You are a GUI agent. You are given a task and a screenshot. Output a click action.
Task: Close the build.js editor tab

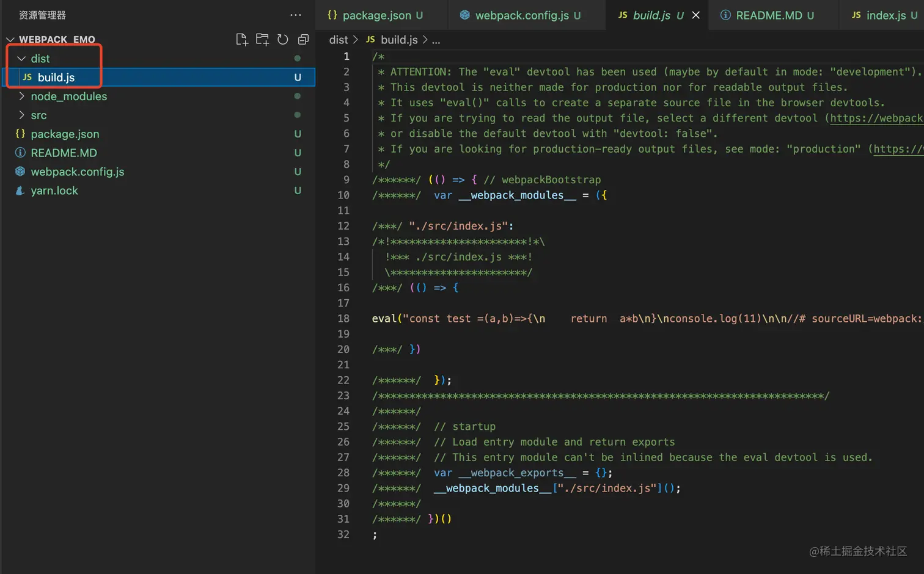[695, 15]
